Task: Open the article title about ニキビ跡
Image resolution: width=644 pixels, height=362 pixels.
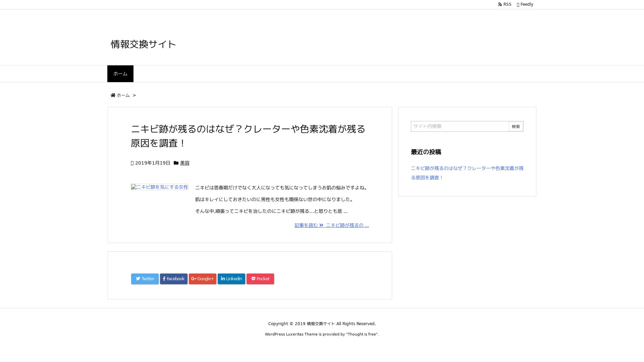Action: 248,136
